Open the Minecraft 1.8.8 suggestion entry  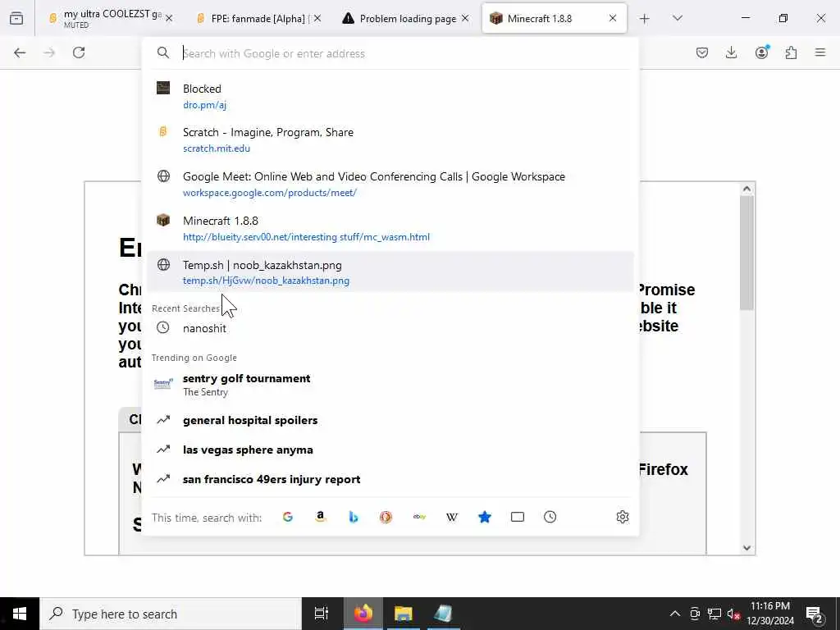tap(390, 228)
